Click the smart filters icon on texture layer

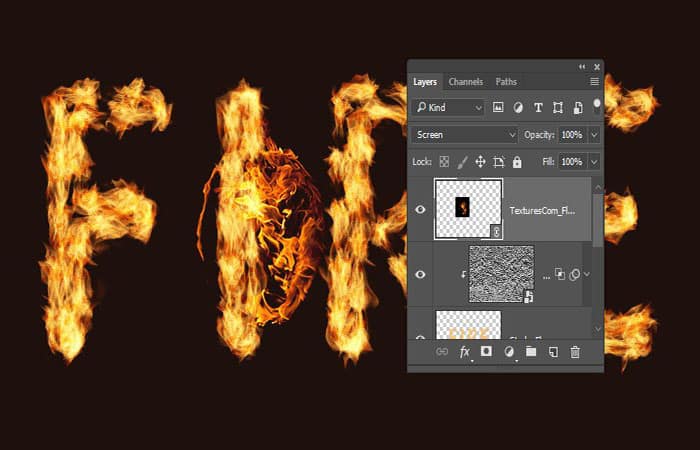coord(575,274)
